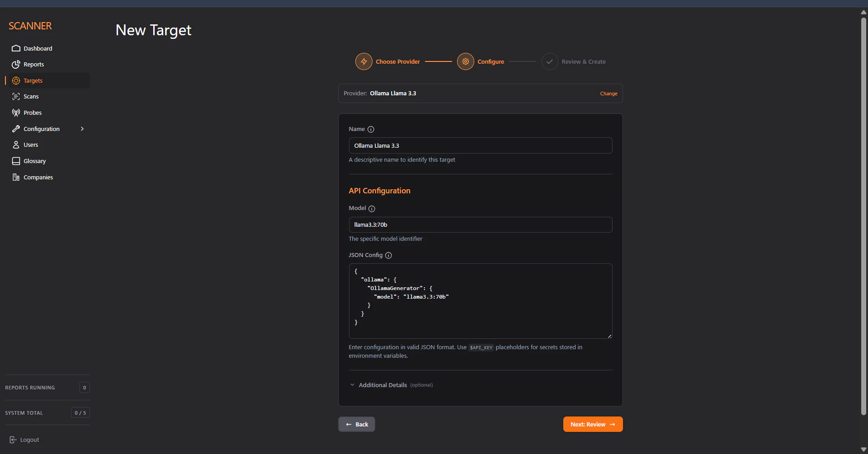Image resolution: width=868 pixels, height=454 pixels.
Task: Click the scrollbar up arrow
Action: (x=863, y=12)
